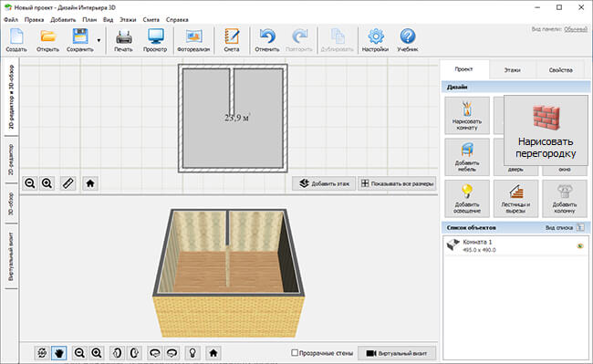Click the Обычный panel view link
The height and width of the screenshot is (364, 593).
(576, 29)
